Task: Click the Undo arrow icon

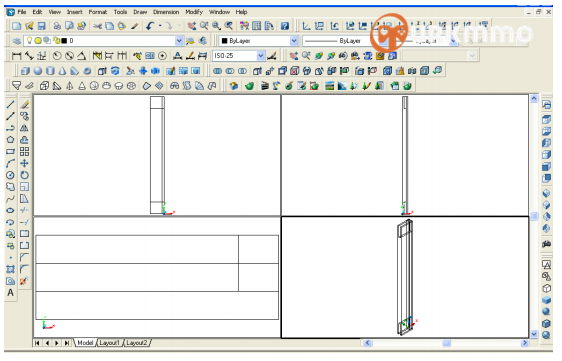Action: tap(150, 26)
